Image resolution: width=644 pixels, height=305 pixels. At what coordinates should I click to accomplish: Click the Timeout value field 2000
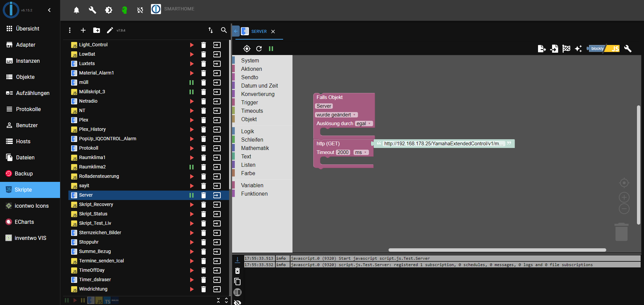point(343,152)
